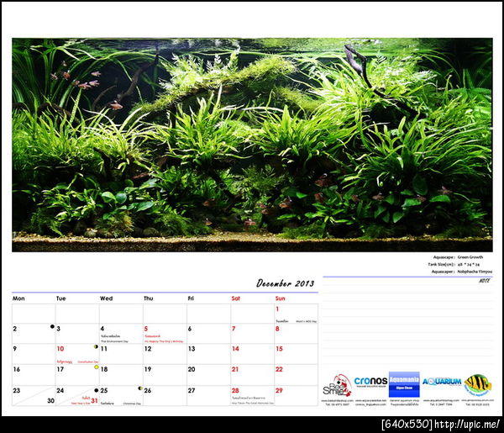Select red holiday date 10
Viewport: 504px width, 433px height.
click(60, 349)
